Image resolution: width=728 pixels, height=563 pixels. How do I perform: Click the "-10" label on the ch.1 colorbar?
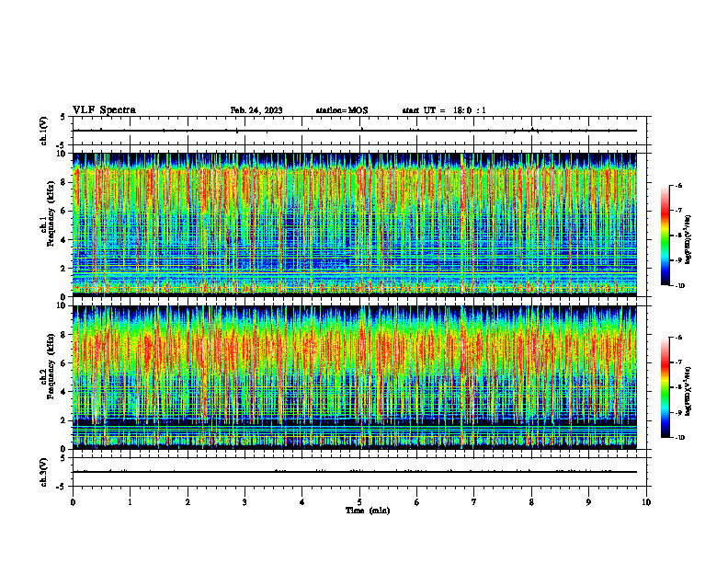pos(679,286)
